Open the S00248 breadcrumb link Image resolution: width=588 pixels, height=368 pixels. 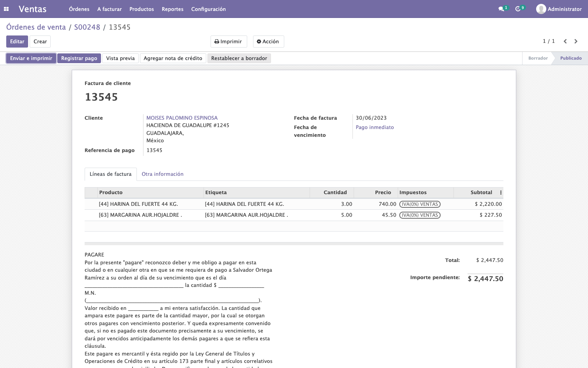click(87, 27)
